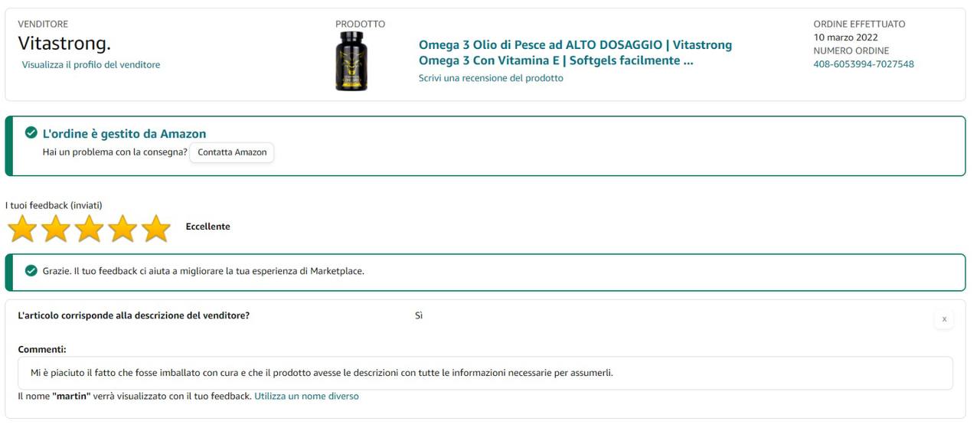Dismiss the feedback with the x button
Viewport: 980px width, 431px height.
944,318
